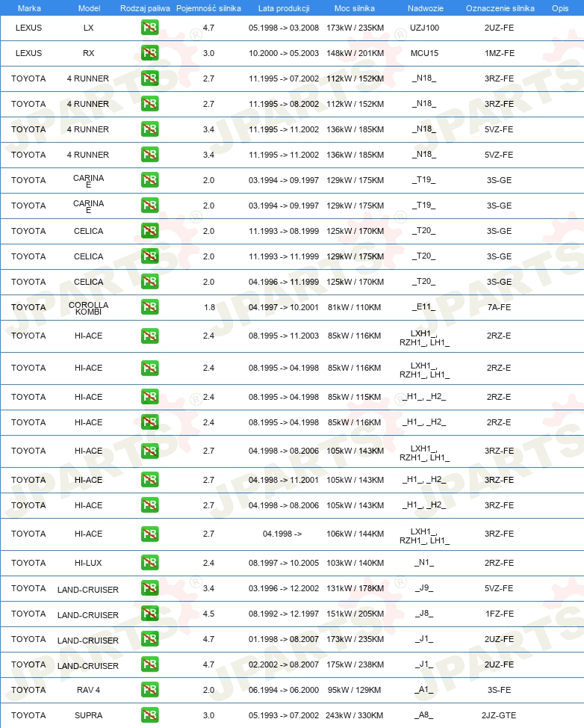Select the 1MZ-FE engine code cell

point(499,53)
